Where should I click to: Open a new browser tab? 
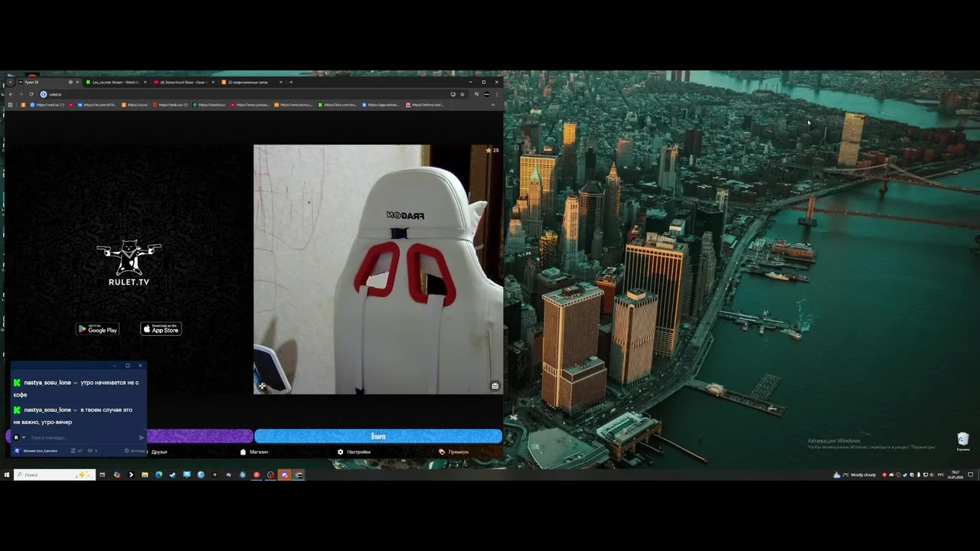[291, 82]
